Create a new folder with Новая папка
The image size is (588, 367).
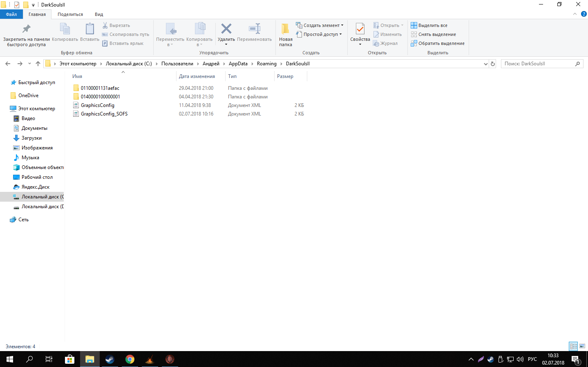[x=285, y=34]
